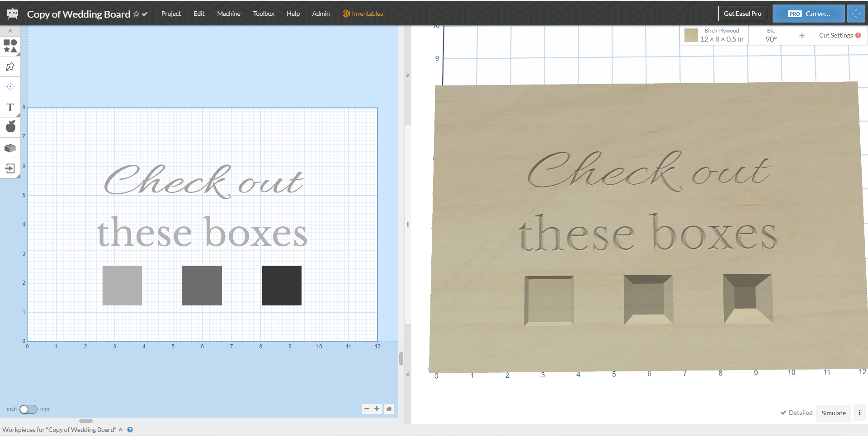Expand the Workpieces panel chevron

point(121,430)
